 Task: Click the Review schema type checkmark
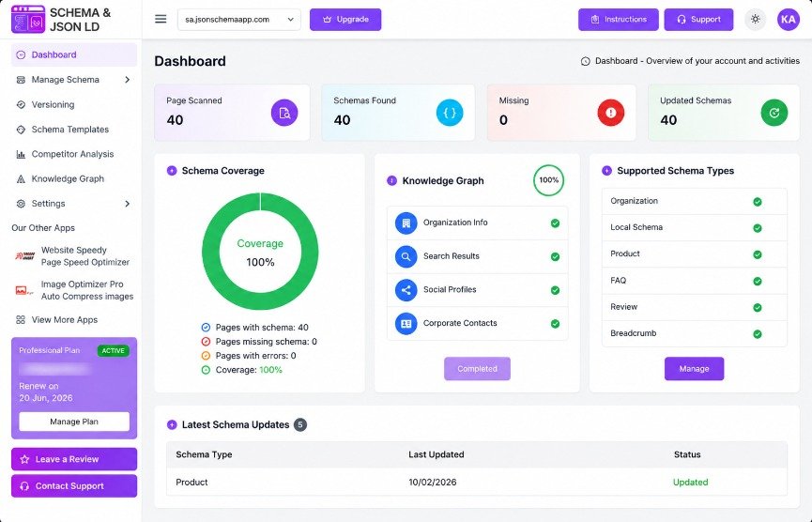tap(758, 308)
